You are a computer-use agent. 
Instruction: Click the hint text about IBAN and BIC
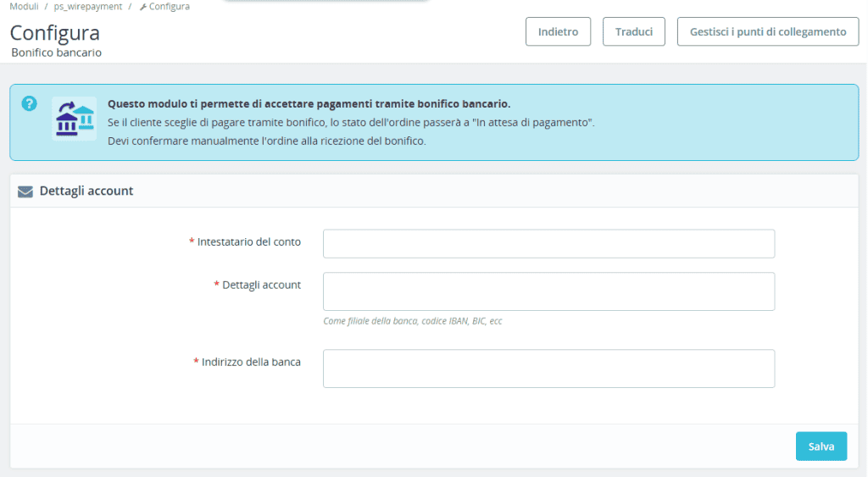point(413,321)
